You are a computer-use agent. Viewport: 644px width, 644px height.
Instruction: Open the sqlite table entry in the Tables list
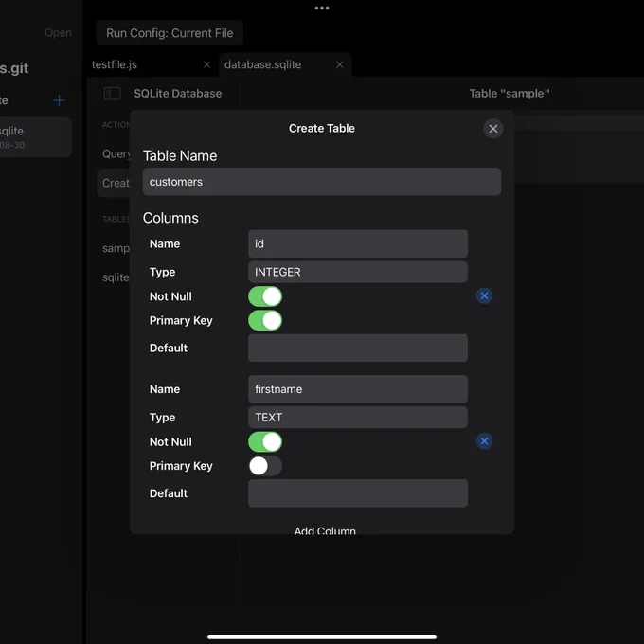point(116,277)
